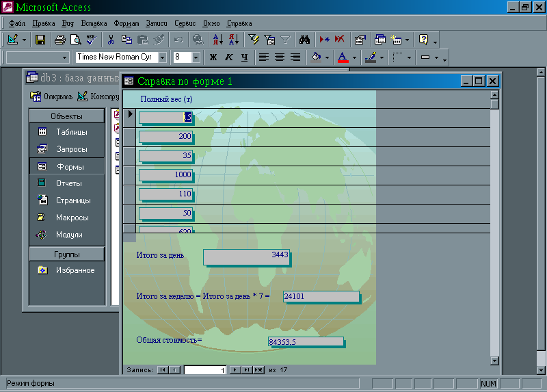Screen dimensions: 547x392
Task: Click the Save icon in the toolbar
Action: [40, 40]
